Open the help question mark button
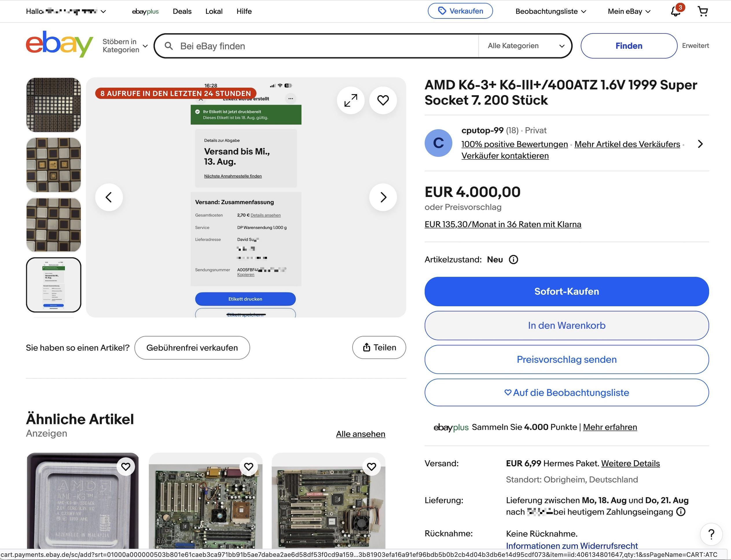The width and height of the screenshot is (731, 560). (x=711, y=534)
